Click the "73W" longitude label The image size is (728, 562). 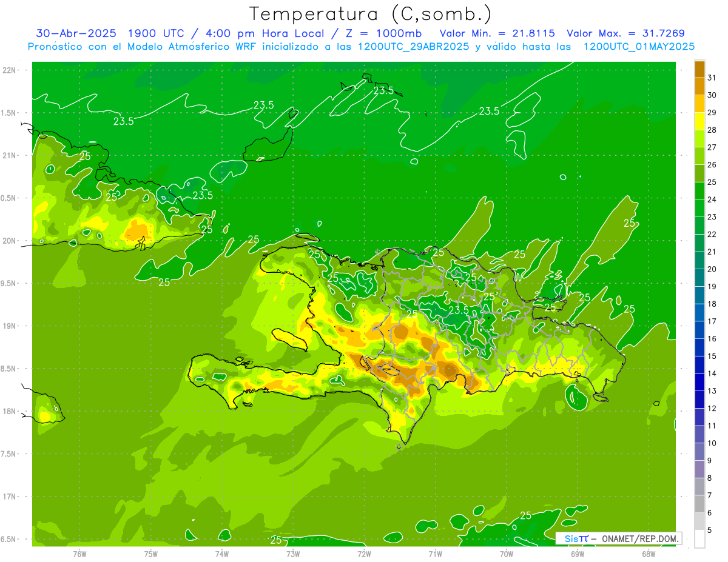pos(293,554)
